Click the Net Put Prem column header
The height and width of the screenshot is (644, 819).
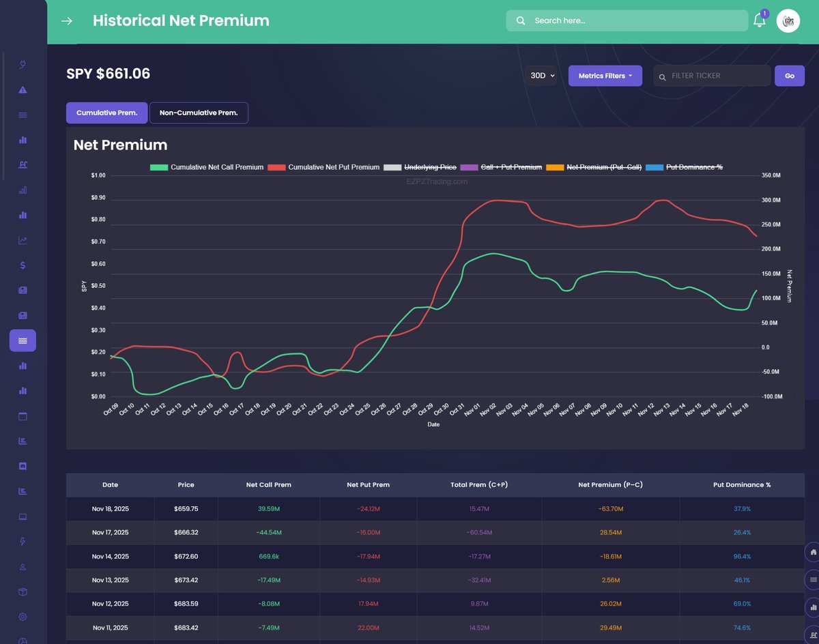[x=369, y=485]
